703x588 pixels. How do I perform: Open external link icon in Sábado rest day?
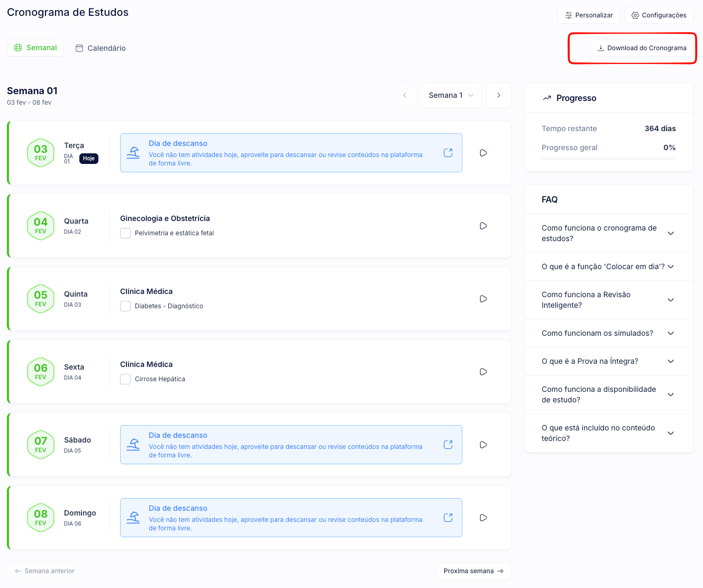(x=448, y=445)
